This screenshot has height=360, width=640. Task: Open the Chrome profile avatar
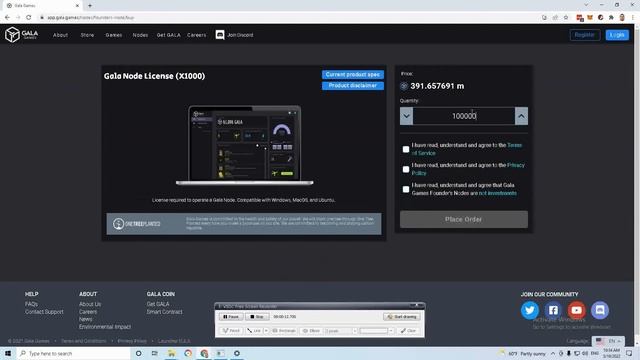(622, 18)
